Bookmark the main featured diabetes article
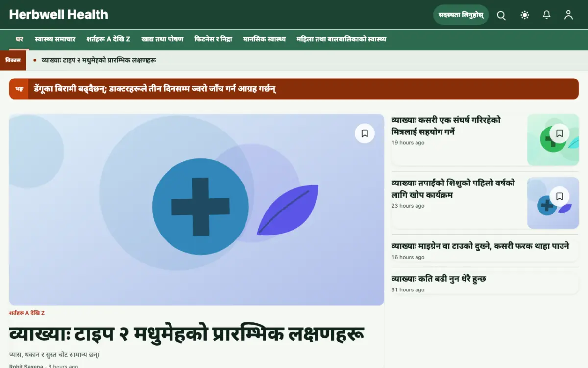Image resolution: width=588 pixels, height=368 pixels. pos(365,133)
